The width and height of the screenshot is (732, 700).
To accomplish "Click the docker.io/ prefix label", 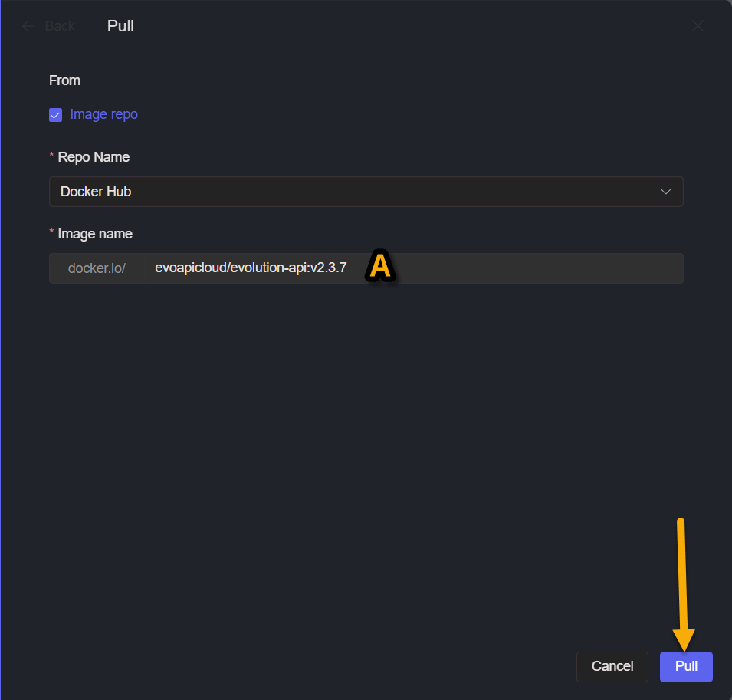I will pyautogui.click(x=97, y=268).
